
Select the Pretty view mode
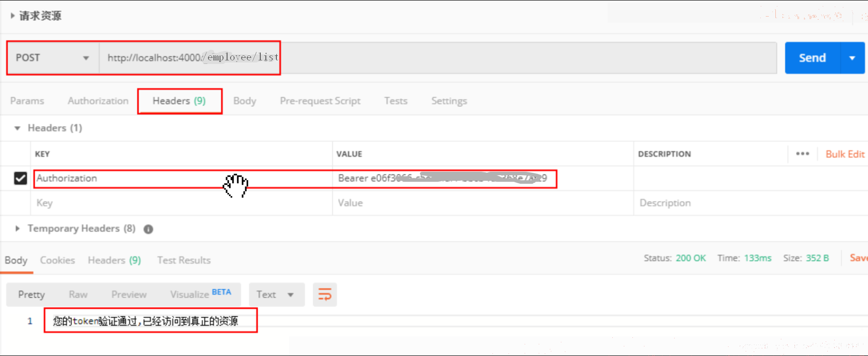(x=31, y=295)
